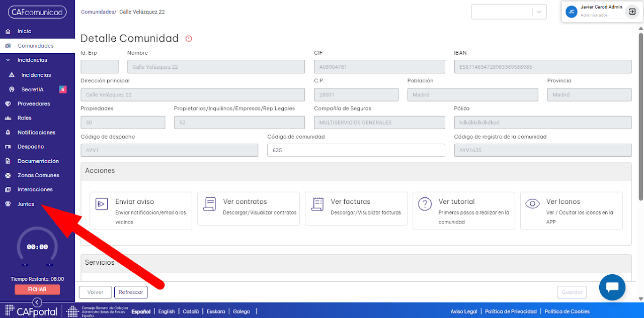
Task: Open the top header dropdown selector
Action: coord(509,12)
